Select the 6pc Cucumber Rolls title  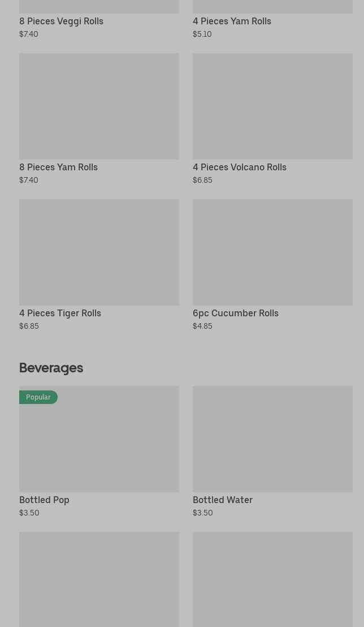[x=235, y=313]
